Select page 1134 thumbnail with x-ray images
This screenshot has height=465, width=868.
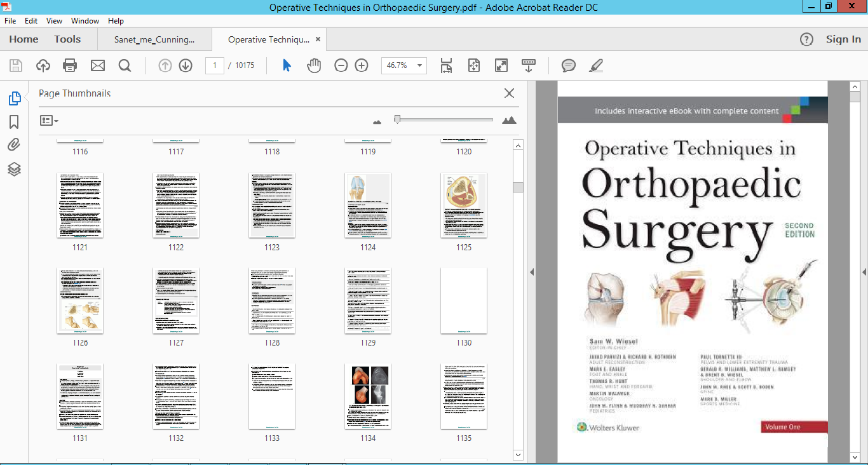pyautogui.click(x=368, y=396)
